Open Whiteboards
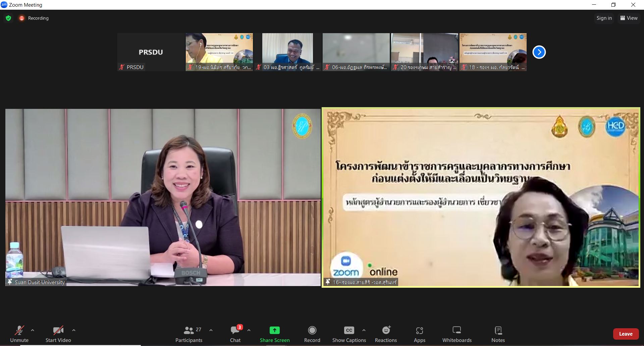The image size is (644, 346). [x=457, y=334]
